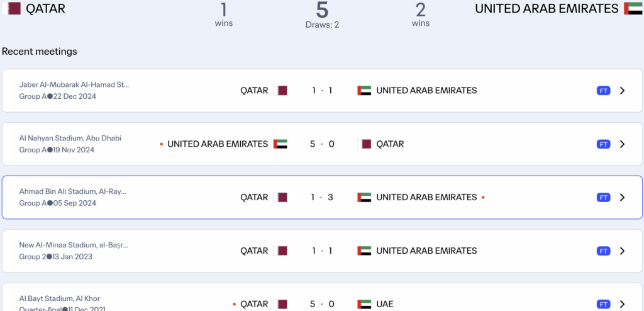Click the United Arab Emirates header flag
Screen dimensions: 644x311
(633, 9)
